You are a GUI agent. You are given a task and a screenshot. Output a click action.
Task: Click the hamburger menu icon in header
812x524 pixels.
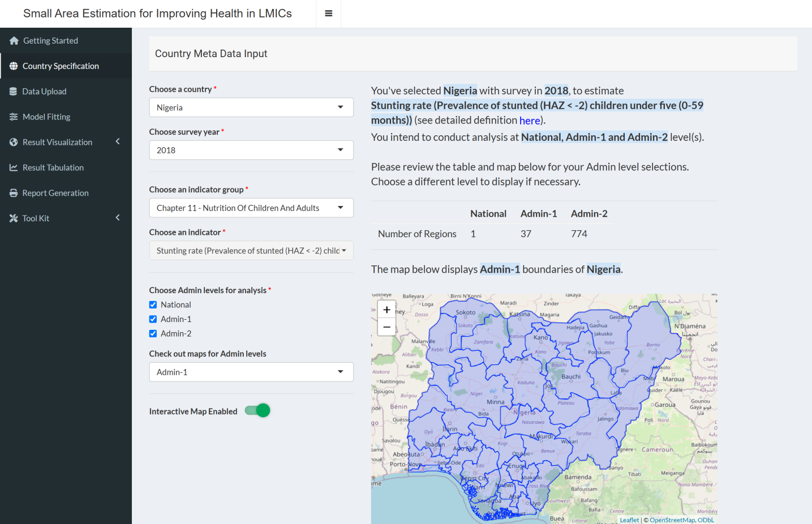point(328,14)
